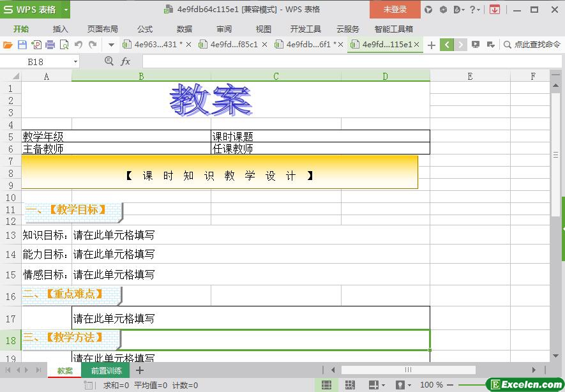The height and width of the screenshot is (392, 565).
Task: Click the 未登录 login button
Action: [x=395, y=10]
